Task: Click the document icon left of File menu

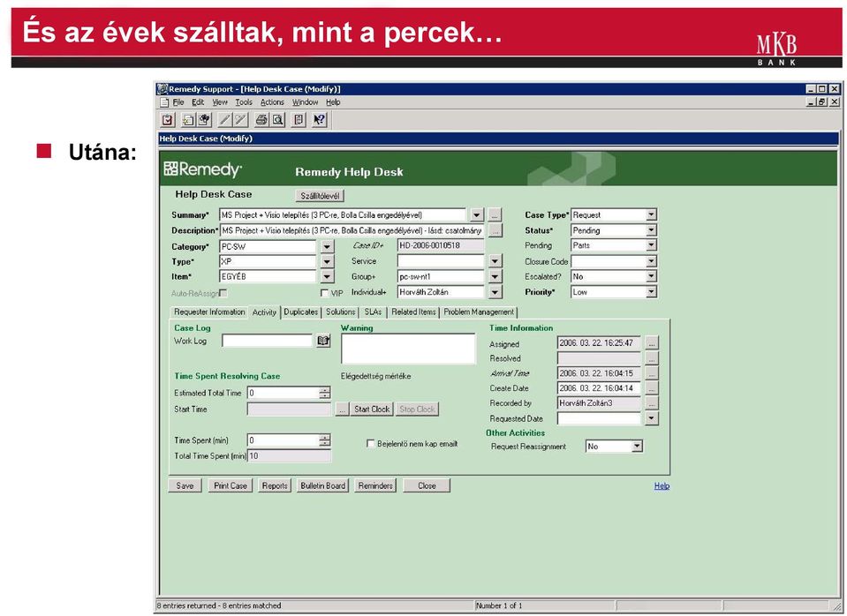Action: coord(164,102)
